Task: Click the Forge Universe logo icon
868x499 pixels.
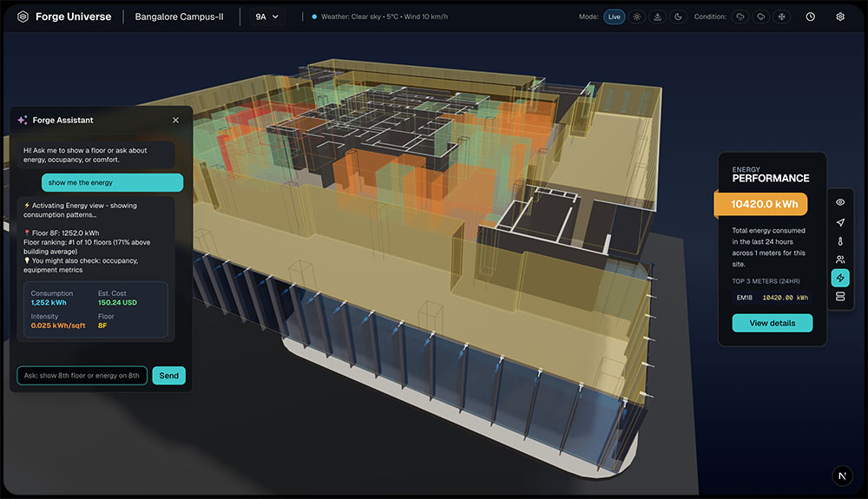Action: (23, 16)
